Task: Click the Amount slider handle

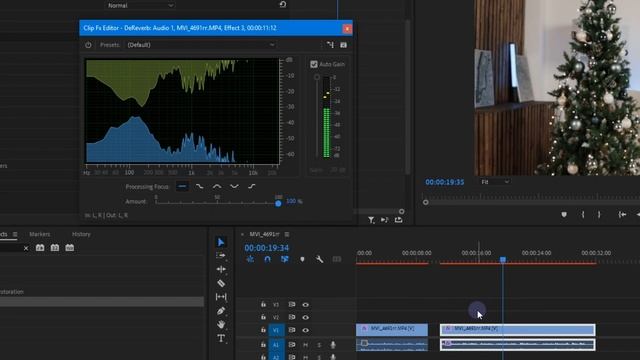Action: [x=278, y=203]
